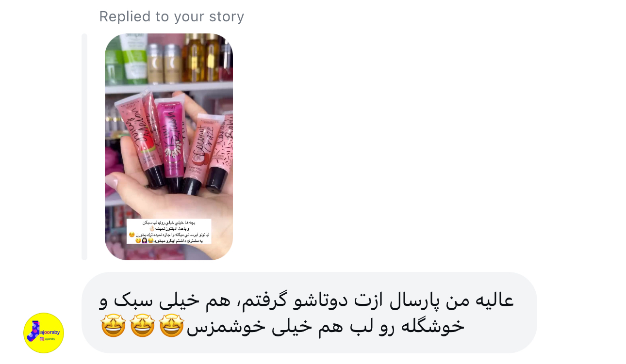Click the tiny Instagram logo in avatar
Viewport: 626px width, 364px height.
(42, 339)
